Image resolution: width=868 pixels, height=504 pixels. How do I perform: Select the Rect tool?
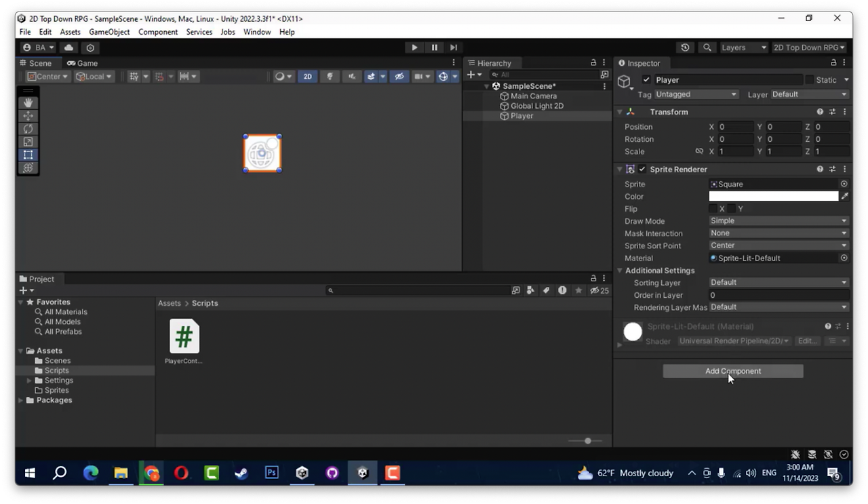tap(28, 155)
